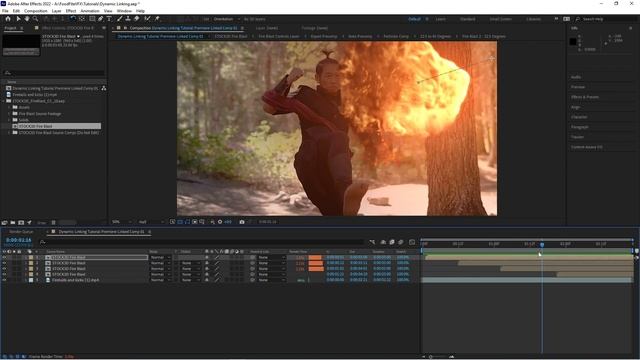Expand the Fire Blast Source Footage folder

point(9,114)
